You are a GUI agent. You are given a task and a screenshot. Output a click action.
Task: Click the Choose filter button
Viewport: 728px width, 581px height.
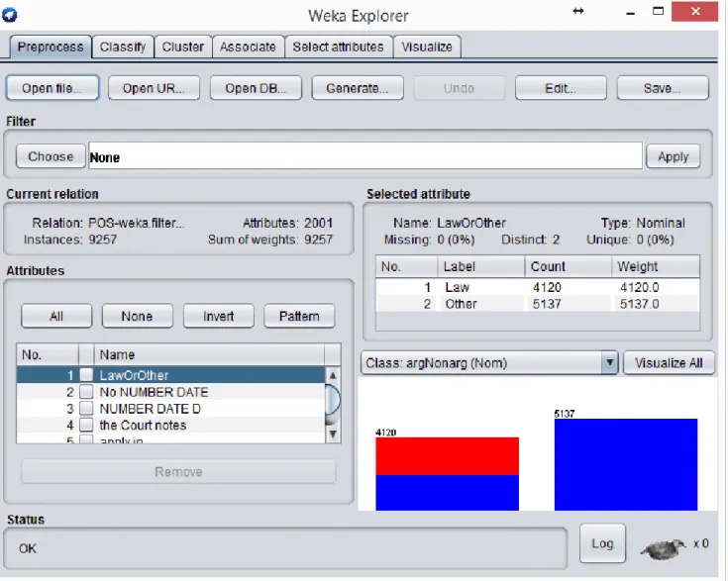[x=51, y=156]
